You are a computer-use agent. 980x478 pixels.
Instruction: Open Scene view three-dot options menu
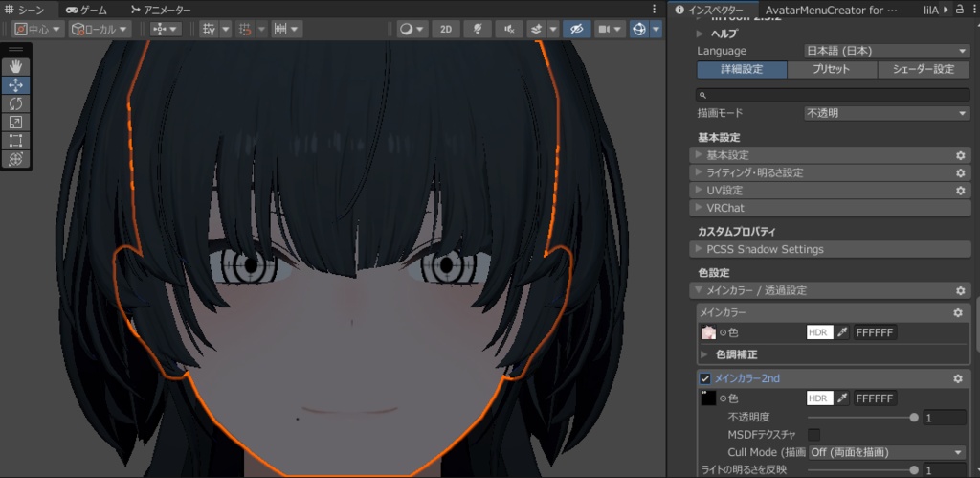pos(654,10)
